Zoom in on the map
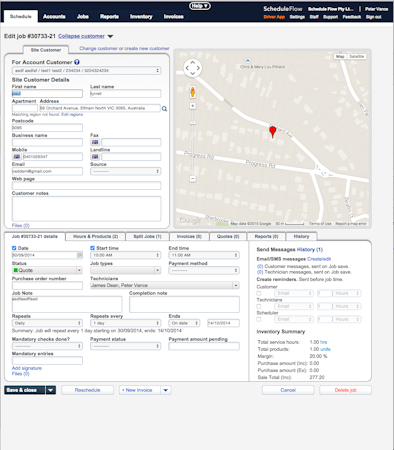The width and height of the screenshot is (394, 450). (193, 106)
